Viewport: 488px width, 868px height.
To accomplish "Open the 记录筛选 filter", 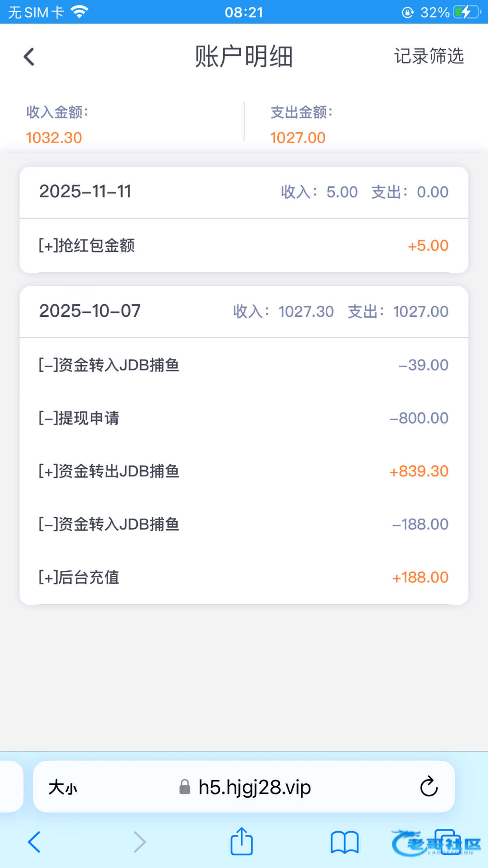I will 429,56.
